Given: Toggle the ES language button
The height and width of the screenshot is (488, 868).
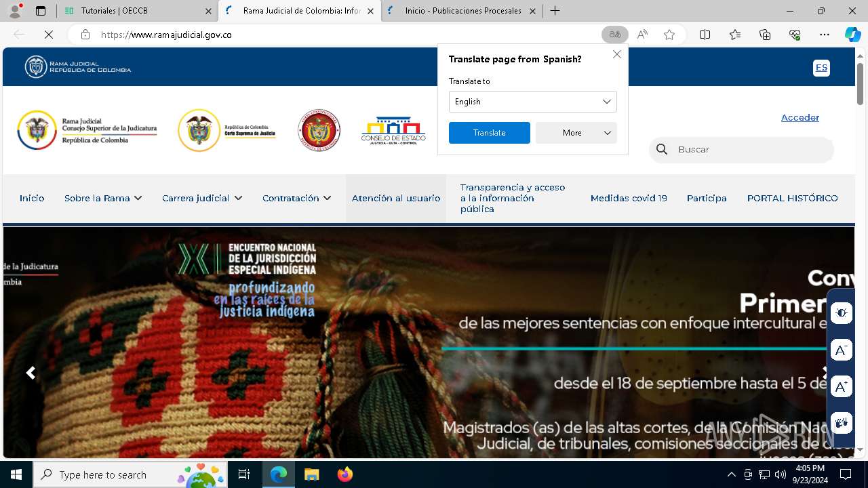Looking at the screenshot, I should point(821,67).
